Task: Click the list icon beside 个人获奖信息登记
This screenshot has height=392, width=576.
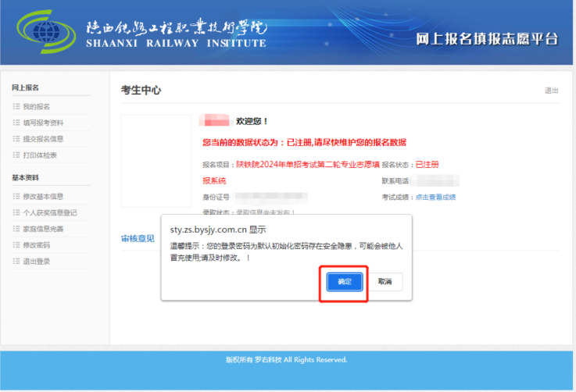Action: coord(16,212)
